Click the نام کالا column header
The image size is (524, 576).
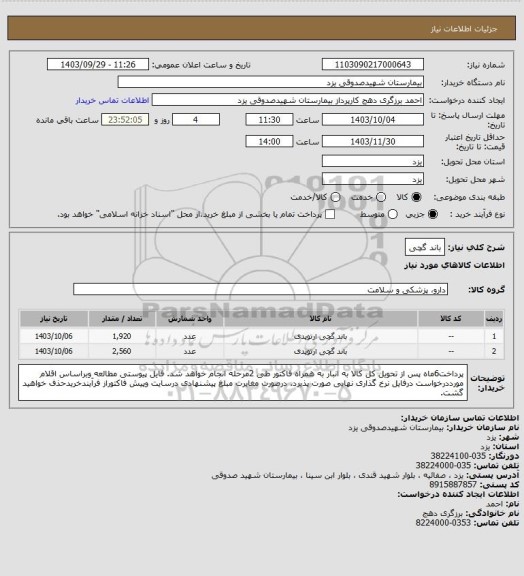320,319
